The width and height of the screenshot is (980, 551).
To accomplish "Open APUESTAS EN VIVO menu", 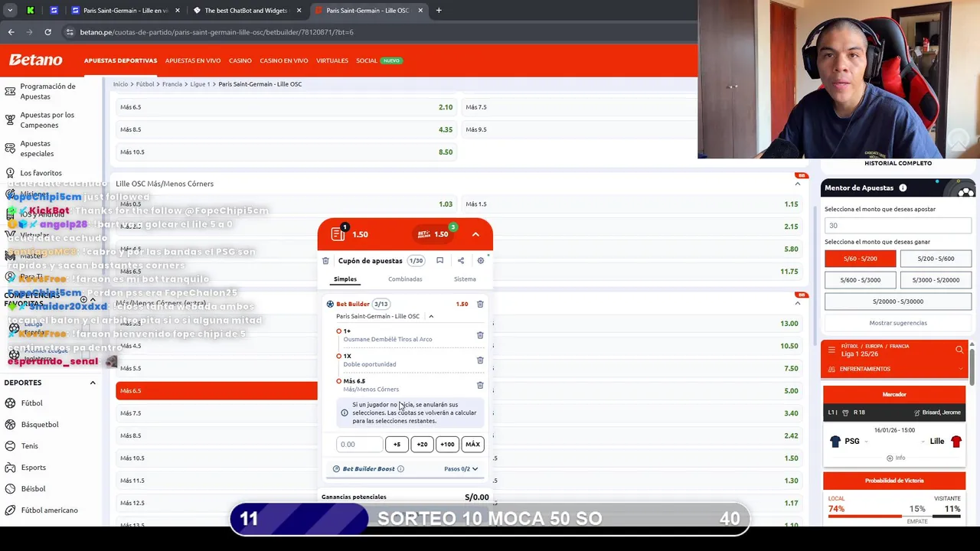I will (193, 60).
